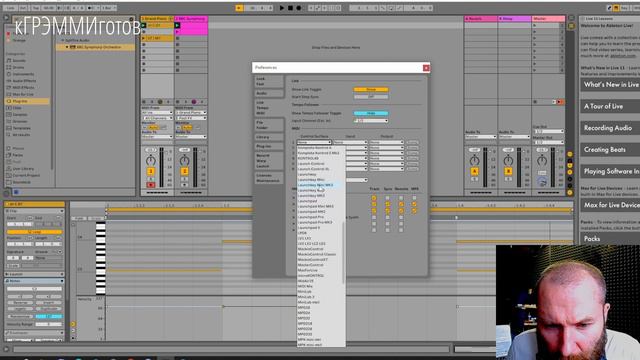Click Dump button in first control surface row
Viewport: 640px width, 360px height.
coord(412,142)
